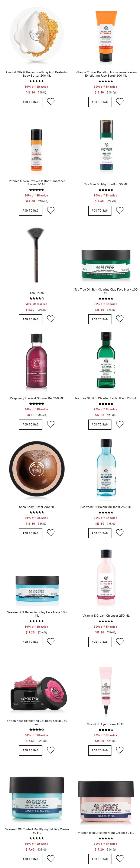140x868 pixels.
Task: Favorite the Raspberry-Harvest Shower Gel
Action: coord(51,424)
